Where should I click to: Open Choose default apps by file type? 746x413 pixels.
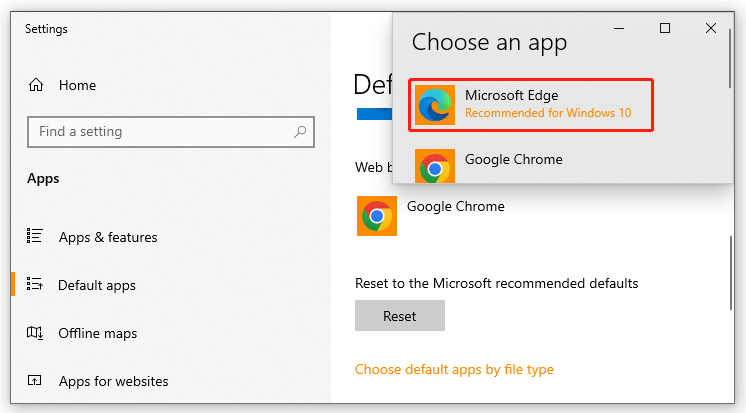(454, 370)
